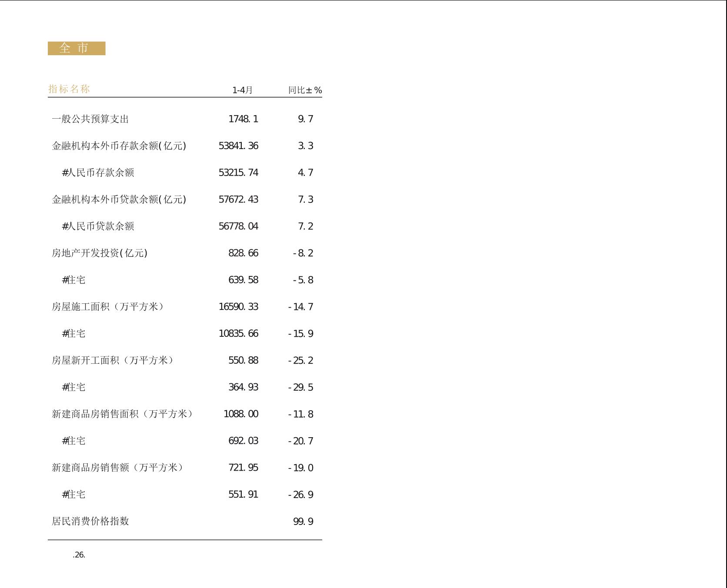Click the -29.5 percentage value

click(300, 387)
